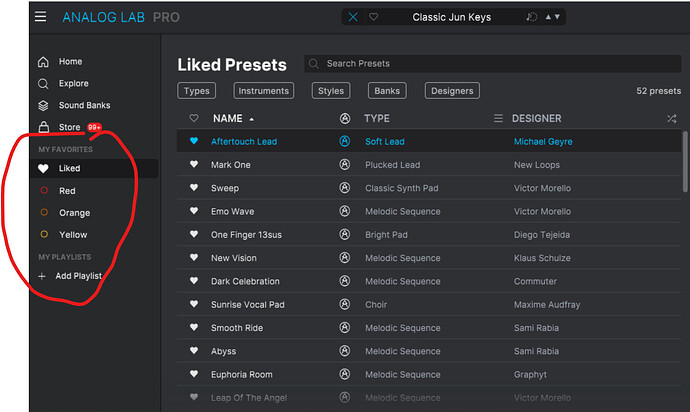Screen dimensions: 690x412
Task: Unlike the Dark Celebration preset
Action: [194, 281]
